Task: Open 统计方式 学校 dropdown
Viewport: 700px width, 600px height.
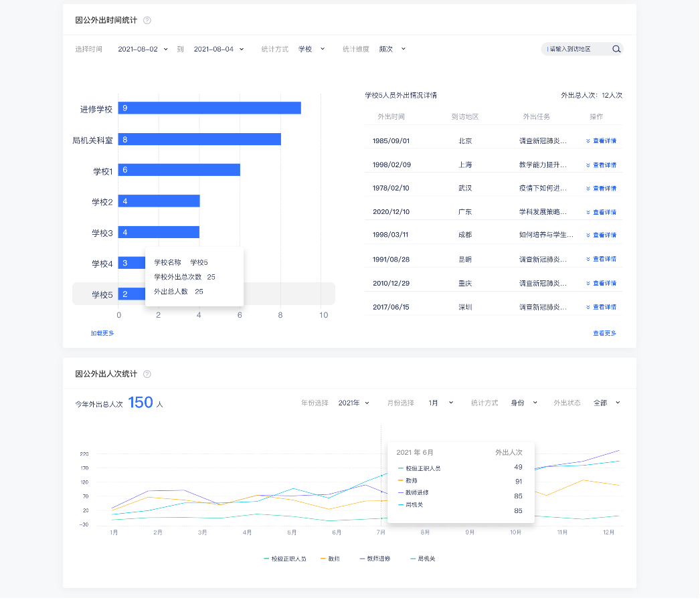Action: (x=312, y=49)
